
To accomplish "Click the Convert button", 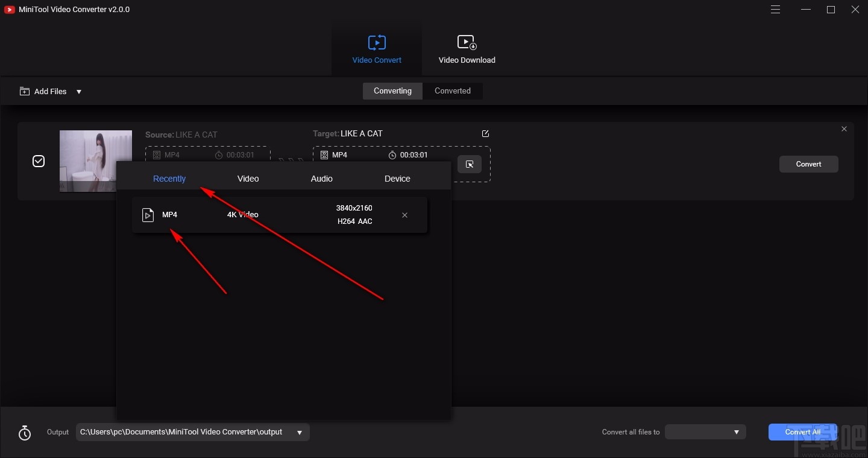I will point(808,164).
